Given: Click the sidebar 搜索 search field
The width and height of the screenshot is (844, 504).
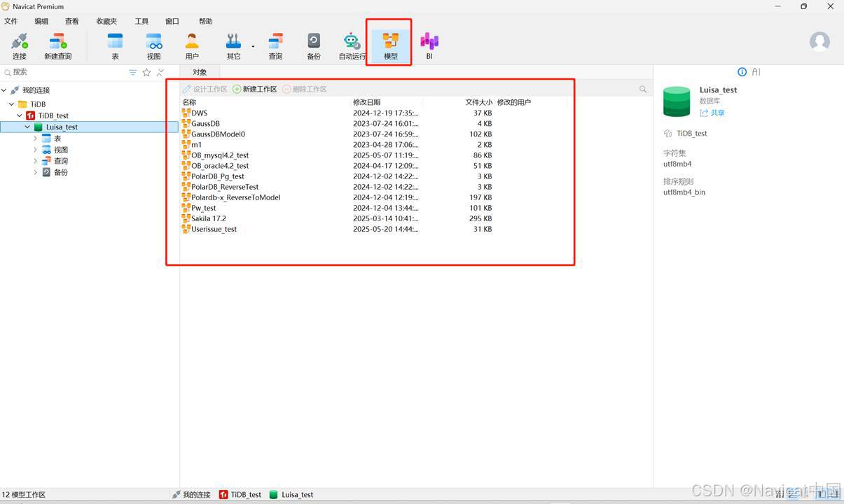Looking at the screenshot, I should click(63, 72).
